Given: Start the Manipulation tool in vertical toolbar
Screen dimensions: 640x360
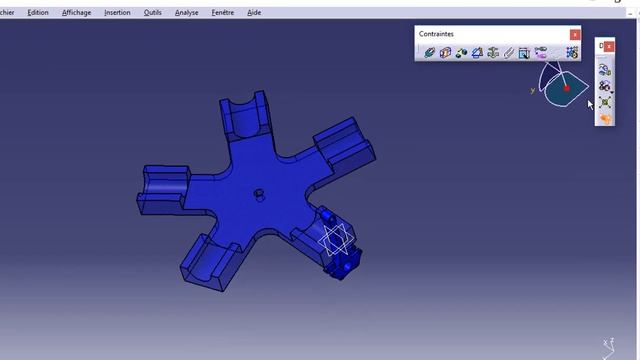Looking at the screenshot, I should (605, 70).
